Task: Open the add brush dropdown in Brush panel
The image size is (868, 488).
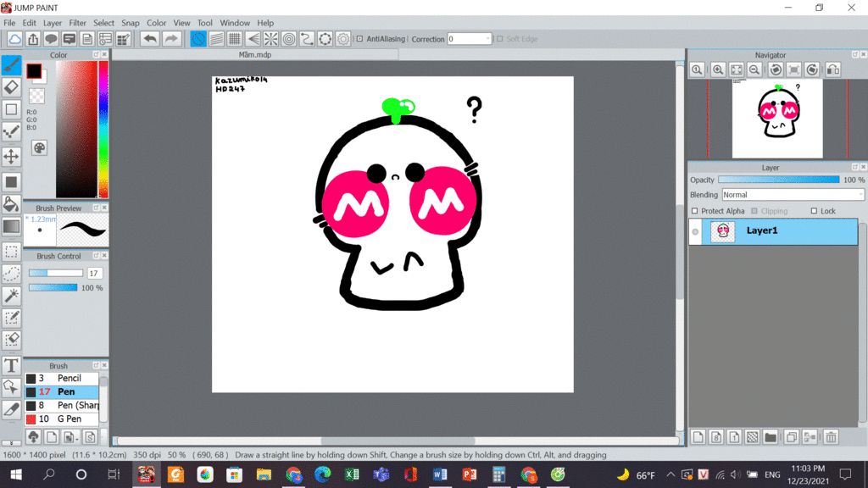Action: [70, 437]
